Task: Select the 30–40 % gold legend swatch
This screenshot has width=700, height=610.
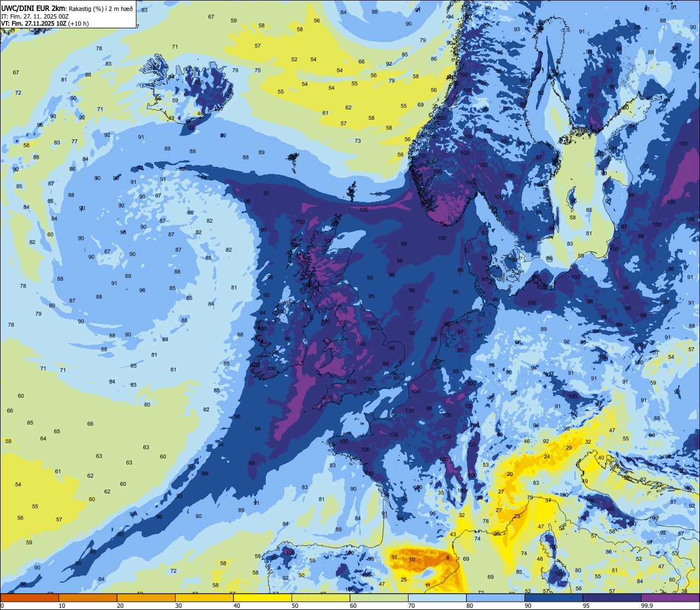Action: (204, 598)
